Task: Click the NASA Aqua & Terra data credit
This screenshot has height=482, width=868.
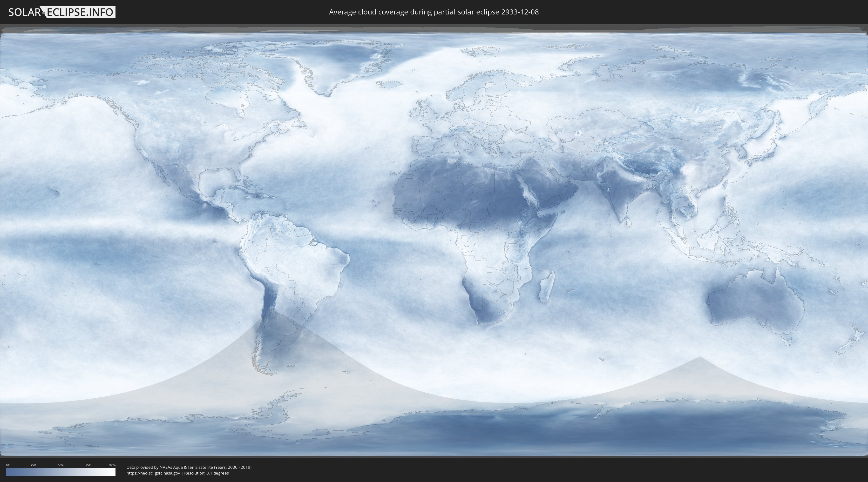Action: tap(189, 467)
